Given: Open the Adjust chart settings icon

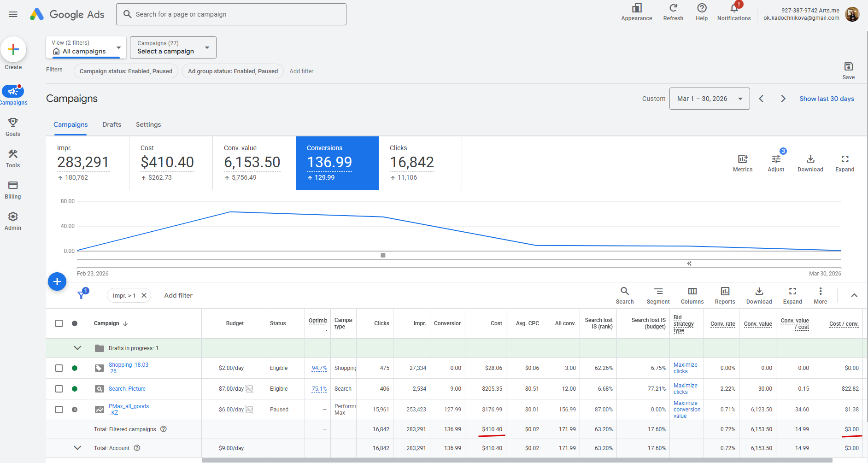Looking at the screenshot, I should pos(776,159).
